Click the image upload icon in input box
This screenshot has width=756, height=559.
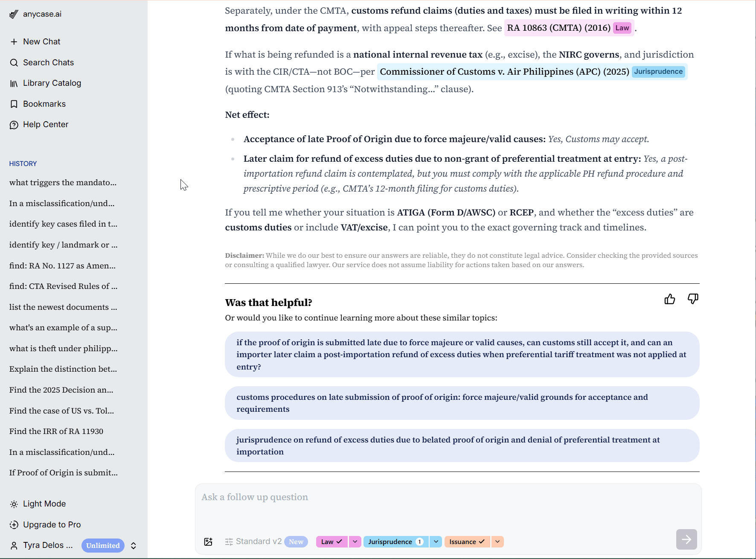[208, 542]
